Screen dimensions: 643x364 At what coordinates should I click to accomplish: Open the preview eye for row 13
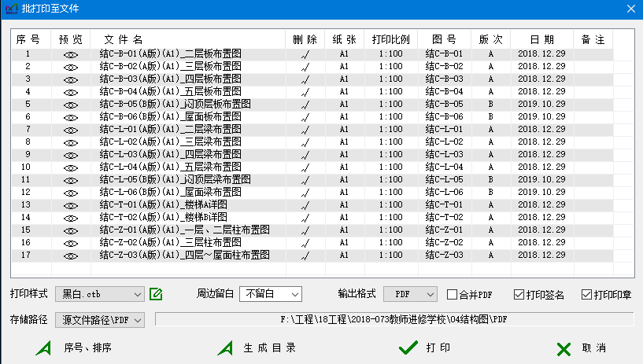point(71,205)
